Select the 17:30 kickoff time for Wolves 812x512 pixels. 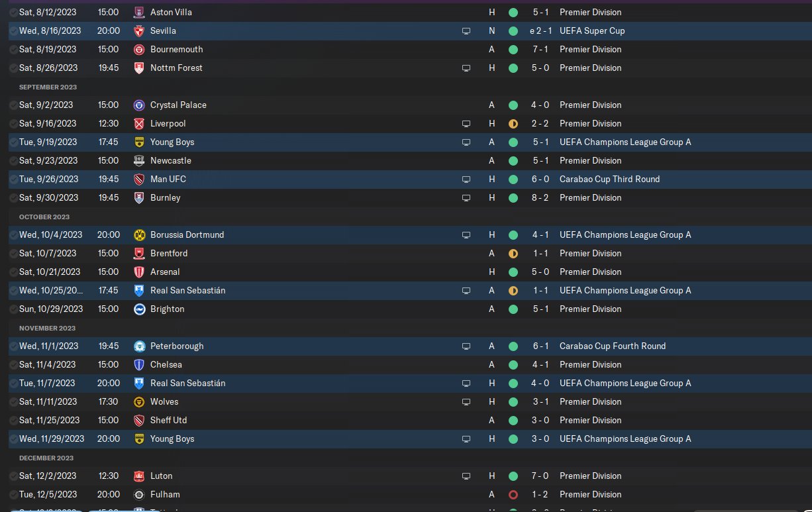coord(108,401)
